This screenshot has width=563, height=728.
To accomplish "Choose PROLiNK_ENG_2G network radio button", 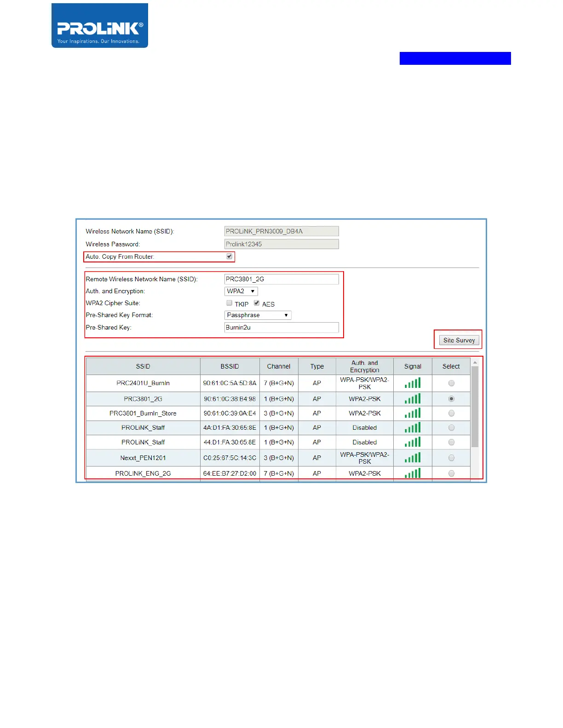I will pyautogui.click(x=451, y=473).
